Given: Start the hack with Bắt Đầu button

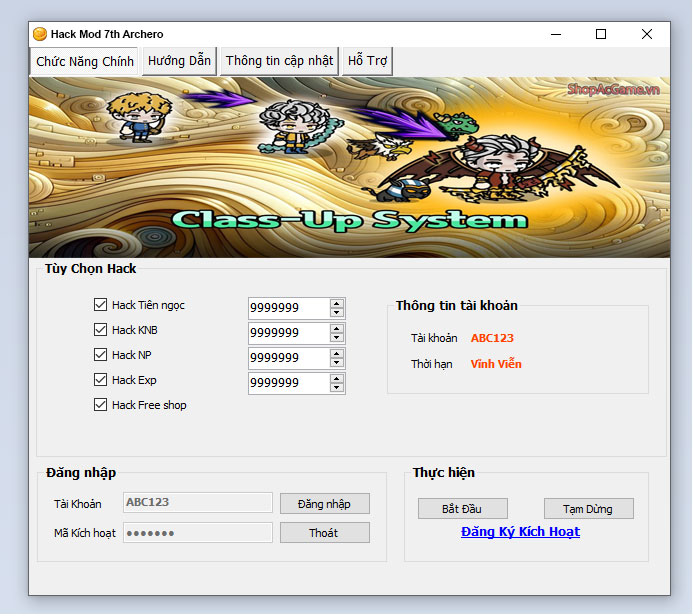Looking at the screenshot, I should 463,509.
